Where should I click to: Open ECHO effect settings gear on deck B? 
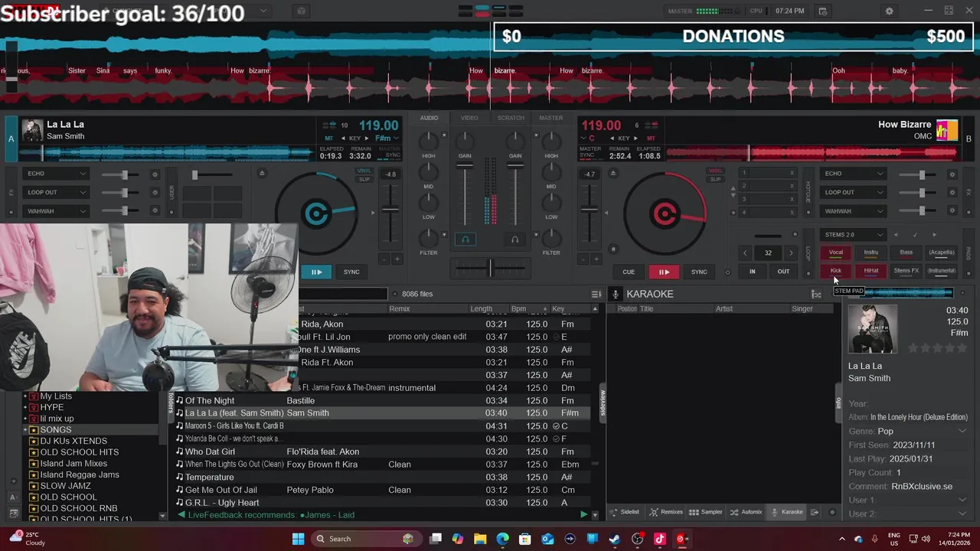952,174
